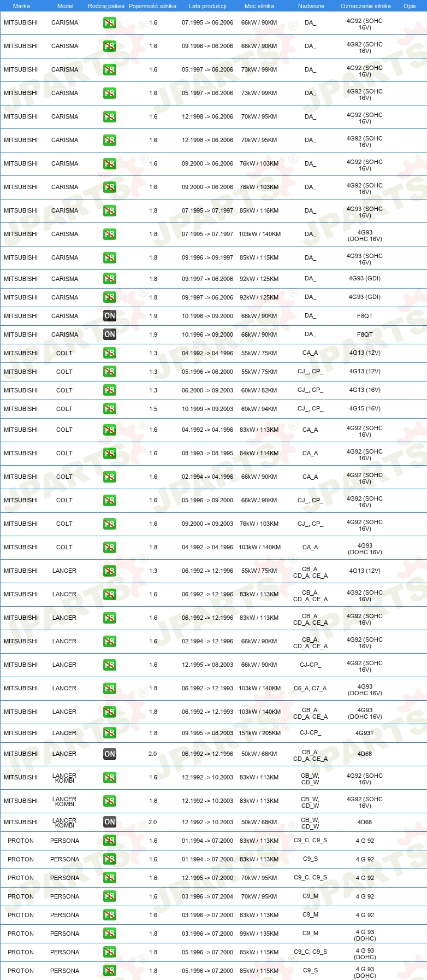Click the Marka column header
This screenshot has width=427, height=980.
[21, 6]
